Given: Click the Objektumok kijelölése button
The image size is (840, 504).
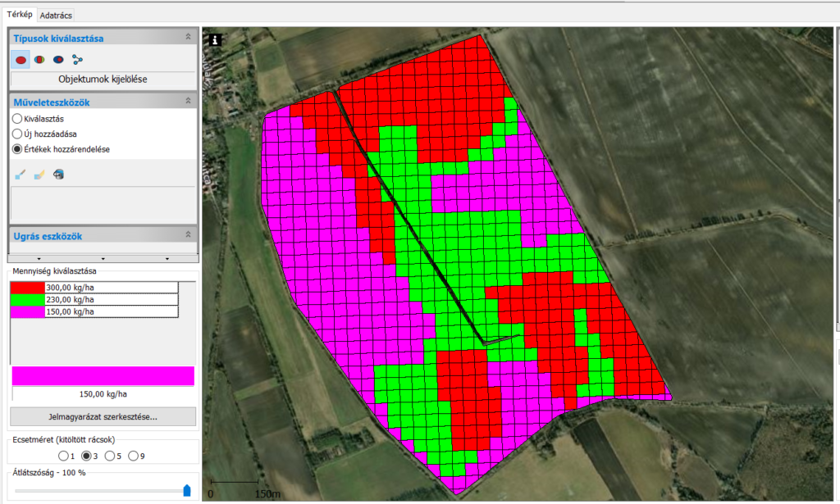Looking at the screenshot, I should [103, 79].
